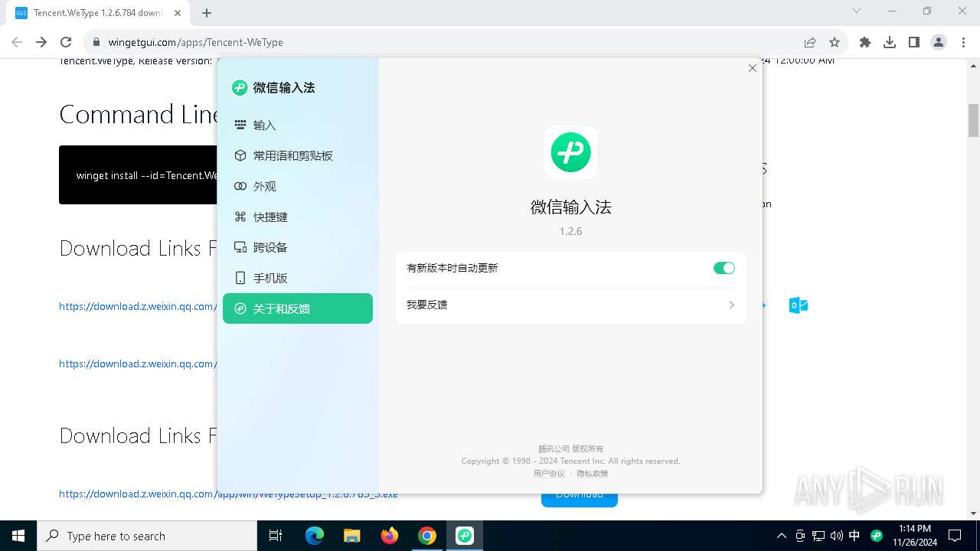Screen dimensions: 980x551
Task: Expand the 我要反馈 row chevron
Action: pos(731,305)
